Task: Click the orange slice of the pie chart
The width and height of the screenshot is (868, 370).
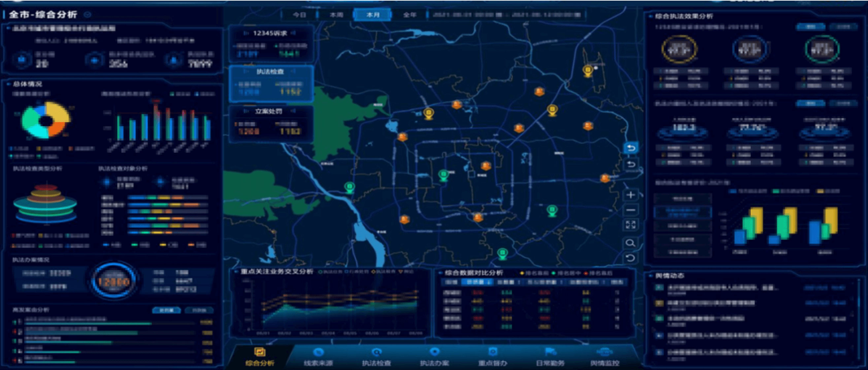Action: (x=57, y=129)
